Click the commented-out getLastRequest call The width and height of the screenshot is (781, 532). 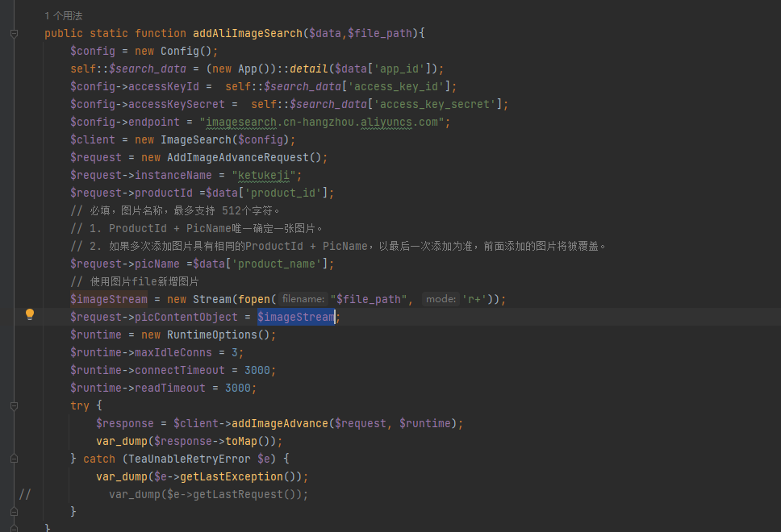click(x=237, y=494)
